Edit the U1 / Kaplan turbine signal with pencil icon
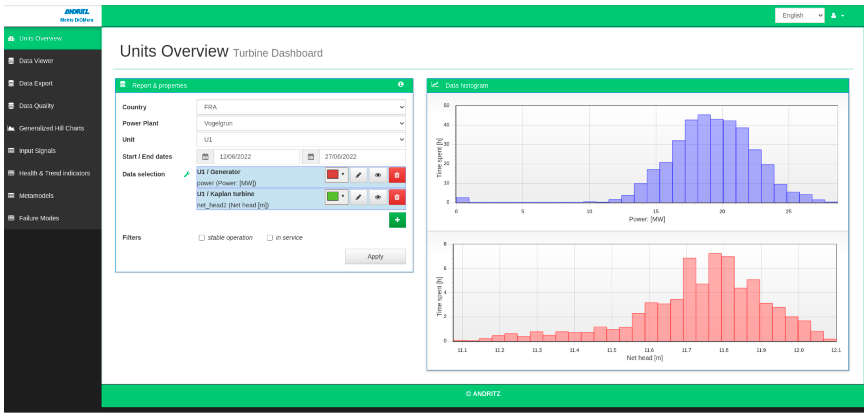 (358, 197)
